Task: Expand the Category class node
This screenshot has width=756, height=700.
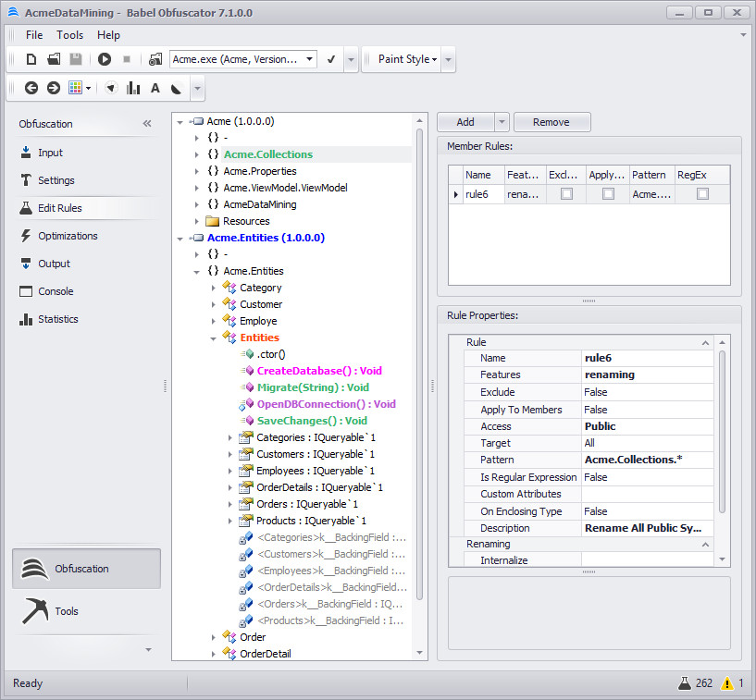Action: coord(213,289)
